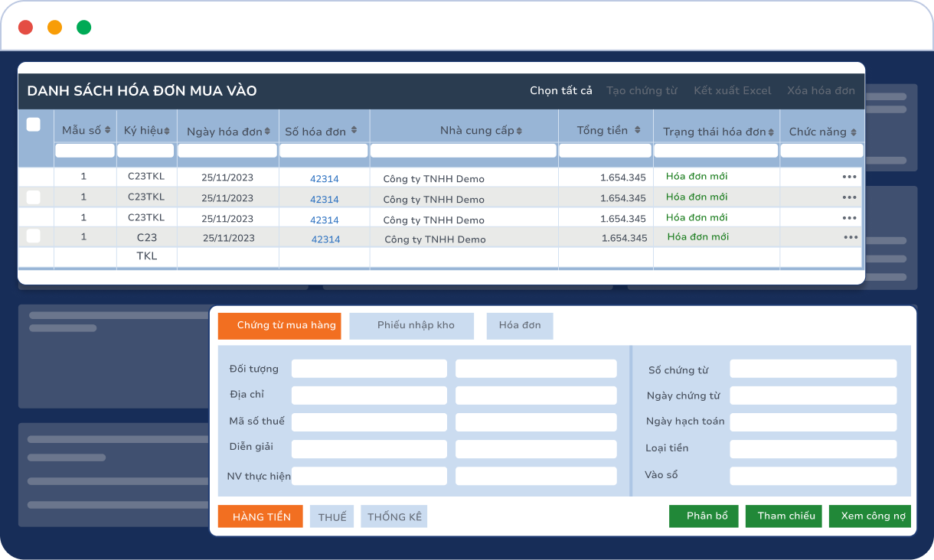Open invoice 42314 from the first row
934x560 pixels.
pos(325,177)
